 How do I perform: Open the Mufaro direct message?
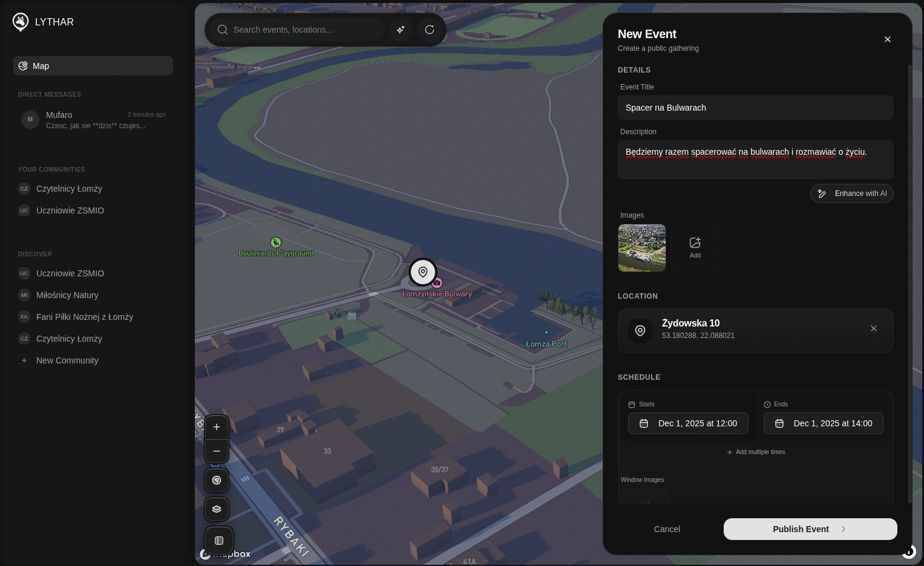(93, 120)
